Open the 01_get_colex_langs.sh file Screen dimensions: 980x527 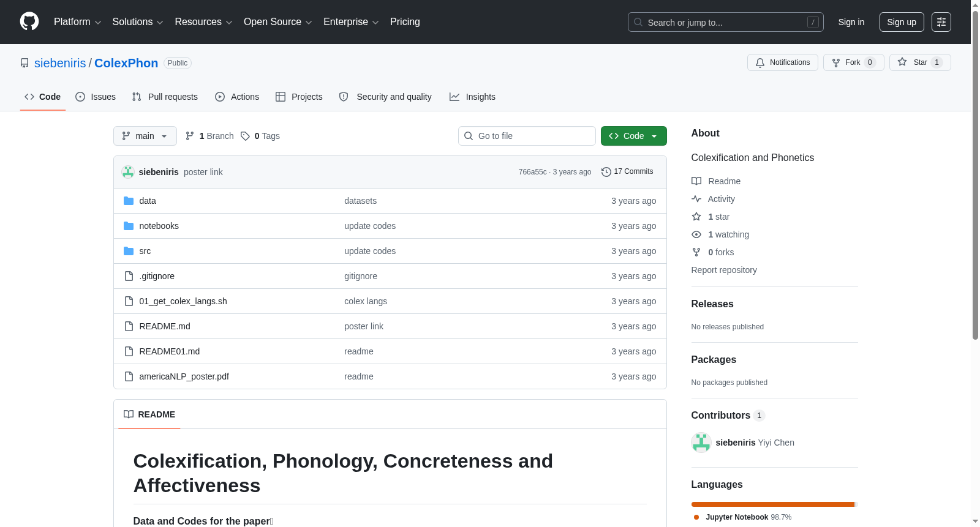click(183, 301)
